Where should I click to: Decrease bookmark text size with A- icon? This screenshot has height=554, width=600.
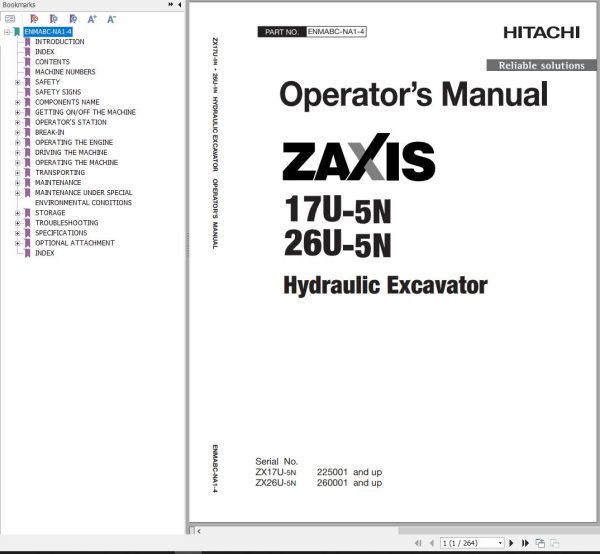point(111,19)
